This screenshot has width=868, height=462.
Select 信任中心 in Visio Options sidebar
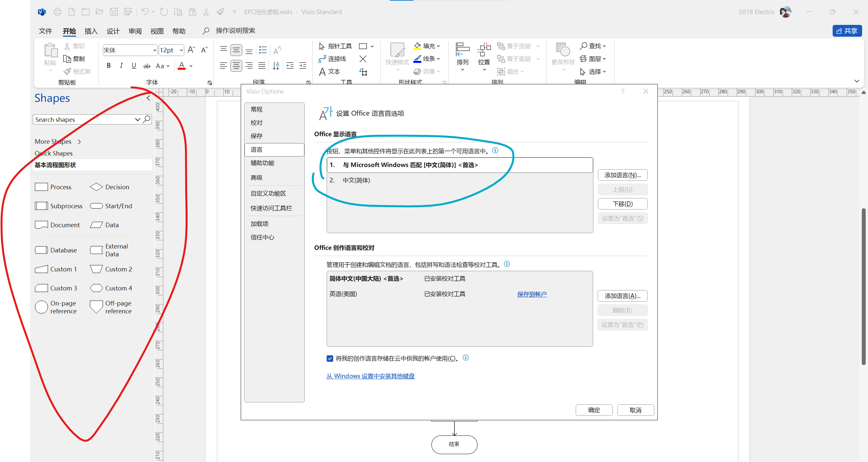[x=274, y=237]
